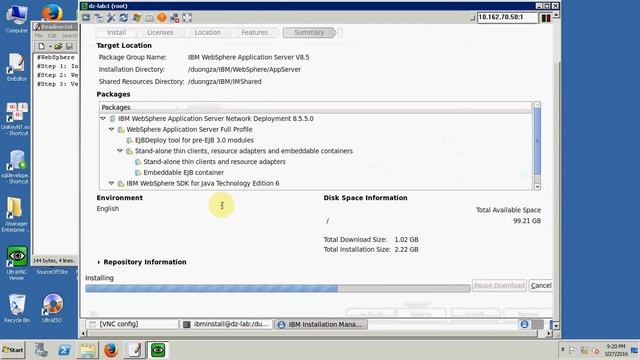
Task: Open the UniKeyNT shortcut on desktop
Action: coord(16,118)
